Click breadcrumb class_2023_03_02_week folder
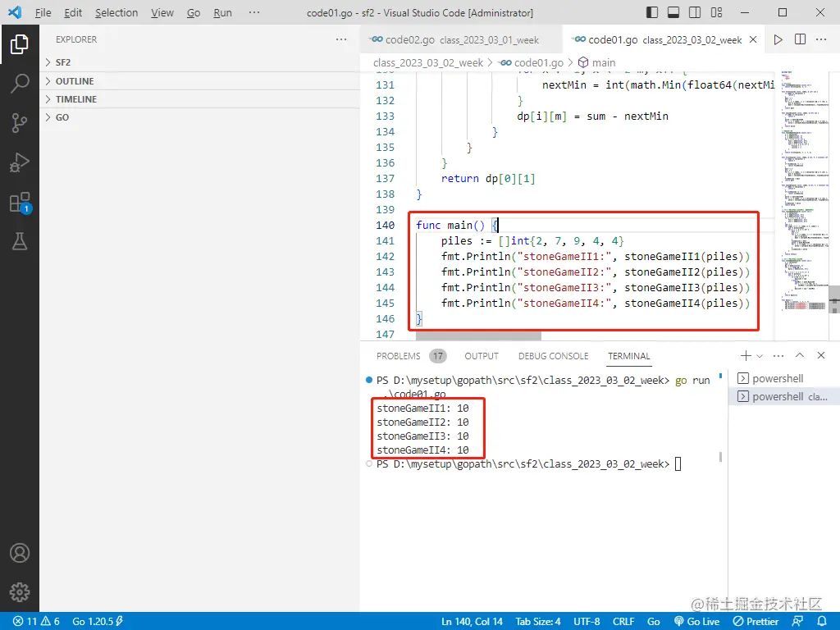 [428, 62]
